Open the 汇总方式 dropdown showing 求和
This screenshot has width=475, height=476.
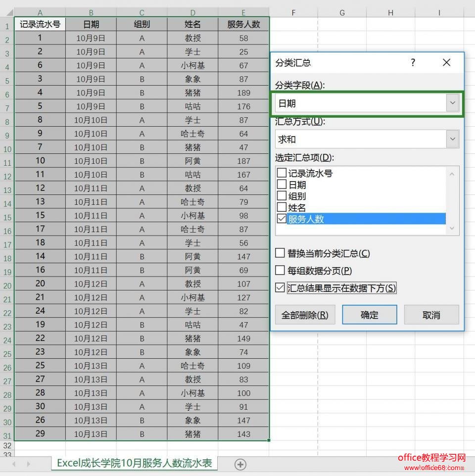coord(453,139)
